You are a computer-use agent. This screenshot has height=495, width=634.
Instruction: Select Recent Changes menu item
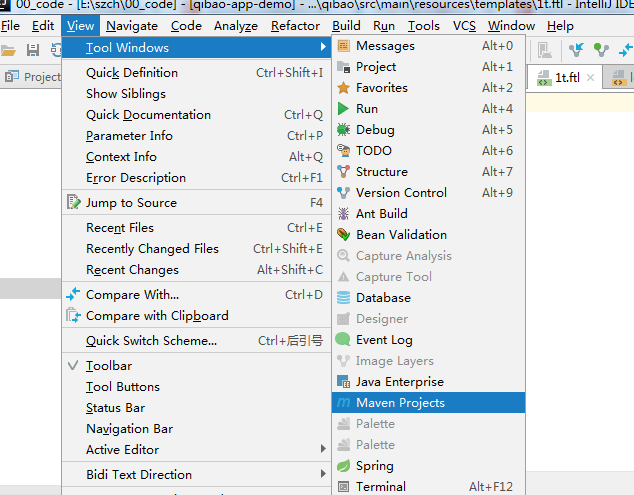197,270
